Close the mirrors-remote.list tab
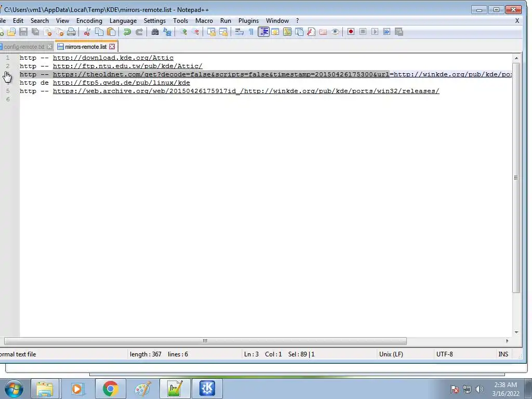The height and width of the screenshot is (399, 532). (x=112, y=46)
